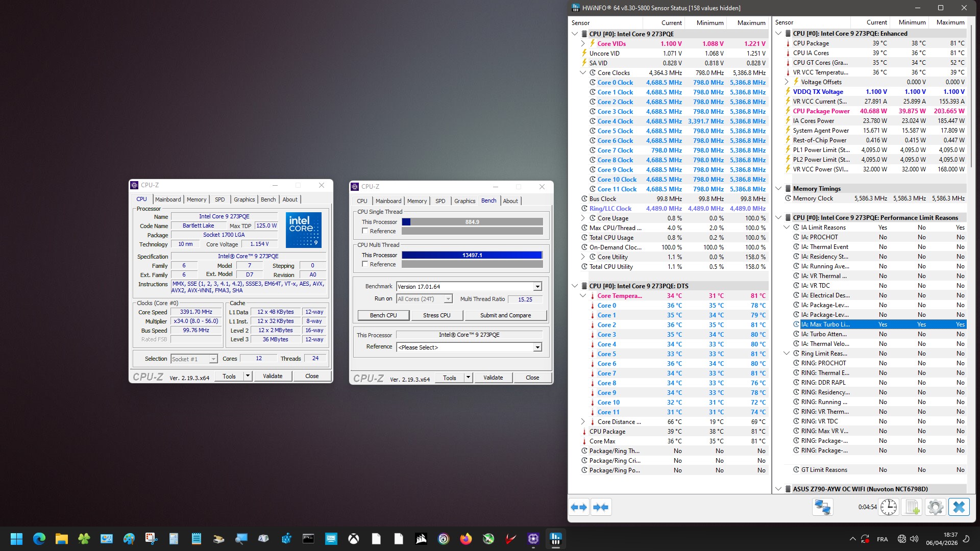Image resolution: width=980 pixels, height=551 pixels.
Task: Enable Reference checkbox under CPU Single Thread
Action: tap(365, 231)
